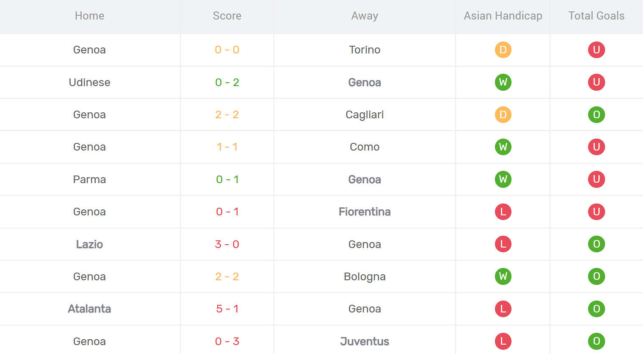Open the Lazio team link

point(89,244)
